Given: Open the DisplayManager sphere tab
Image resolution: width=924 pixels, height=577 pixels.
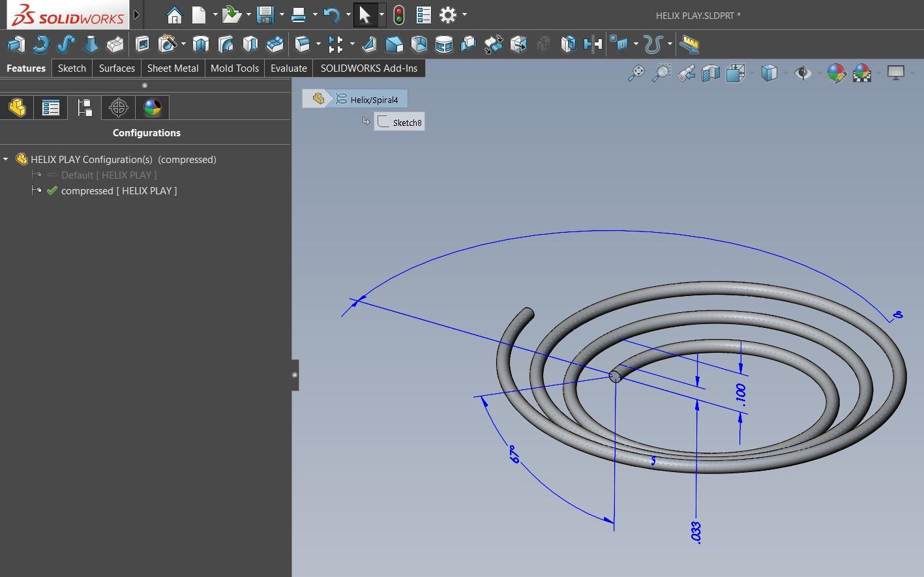Looking at the screenshot, I should [152, 108].
